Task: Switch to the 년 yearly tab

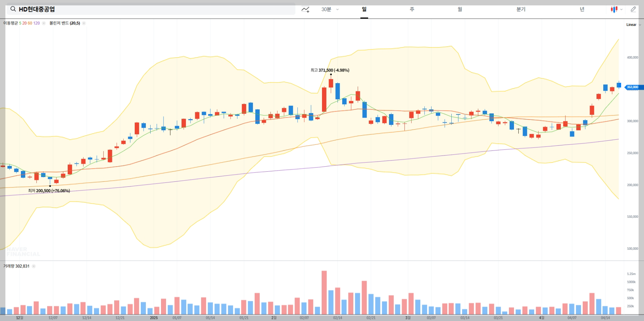Action: 582,9
